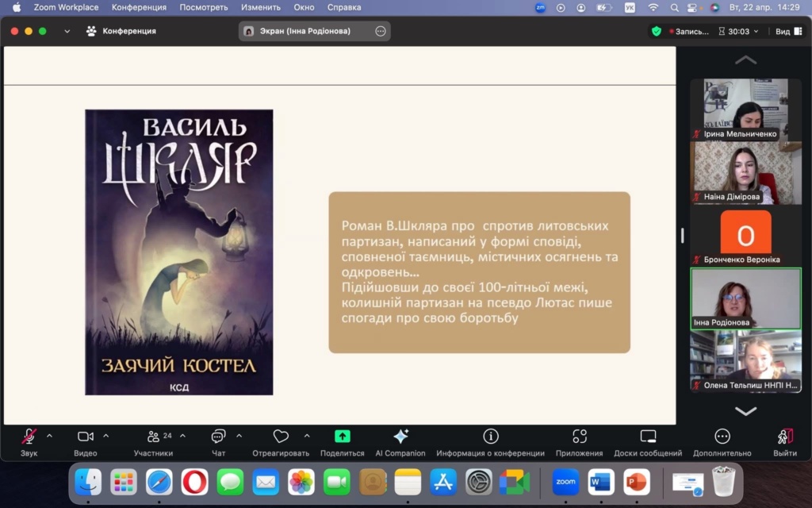Open Доски сообщений whiteboards
Screen dimensions: 812x508
(x=648, y=441)
